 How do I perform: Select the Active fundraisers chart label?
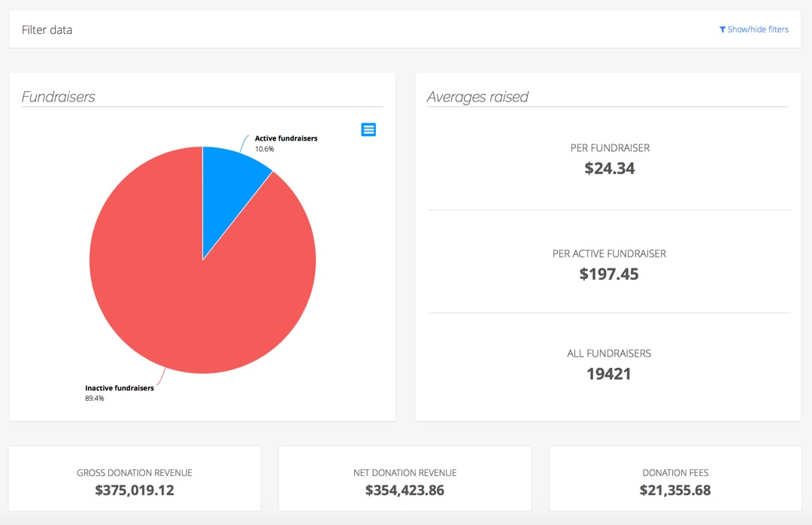[x=286, y=138]
